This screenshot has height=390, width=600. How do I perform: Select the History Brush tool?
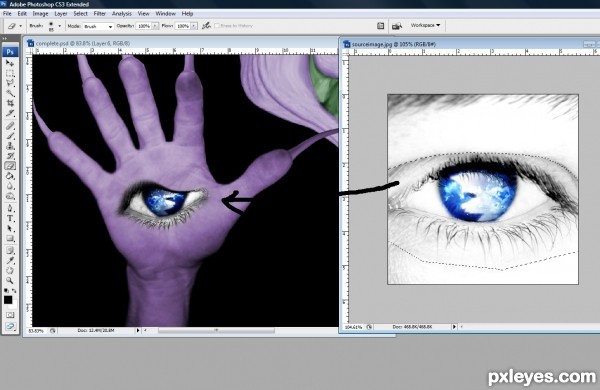(x=10, y=156)
